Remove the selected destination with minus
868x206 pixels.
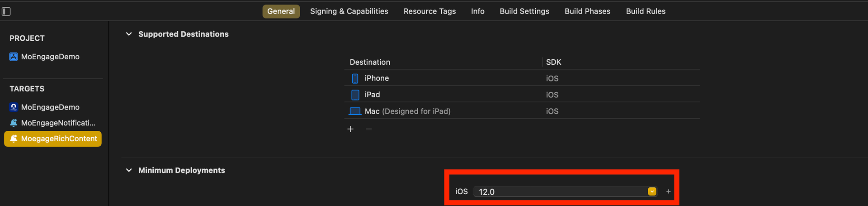click(368, 129)
